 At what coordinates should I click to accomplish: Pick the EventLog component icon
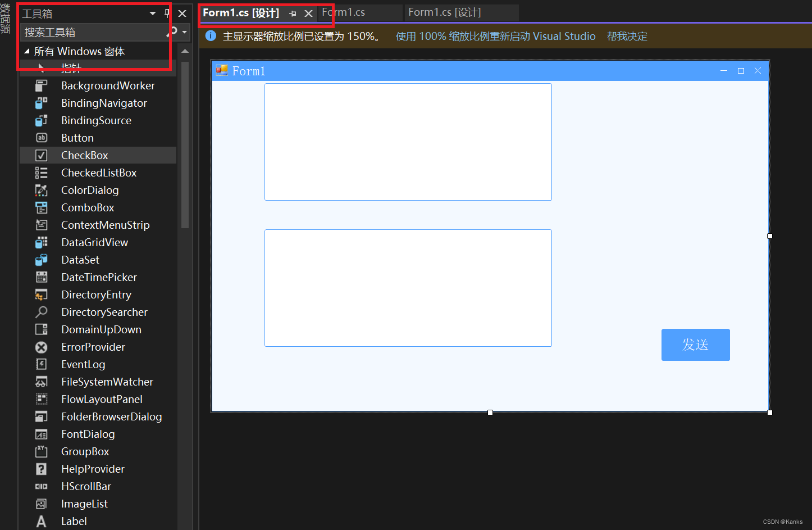(x=42, y=364)
